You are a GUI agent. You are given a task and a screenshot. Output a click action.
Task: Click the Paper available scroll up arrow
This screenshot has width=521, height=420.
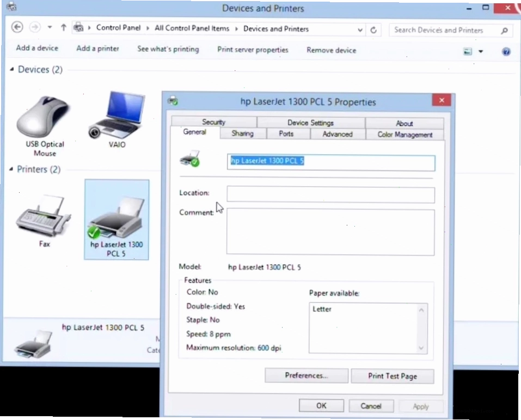point(421,310)
